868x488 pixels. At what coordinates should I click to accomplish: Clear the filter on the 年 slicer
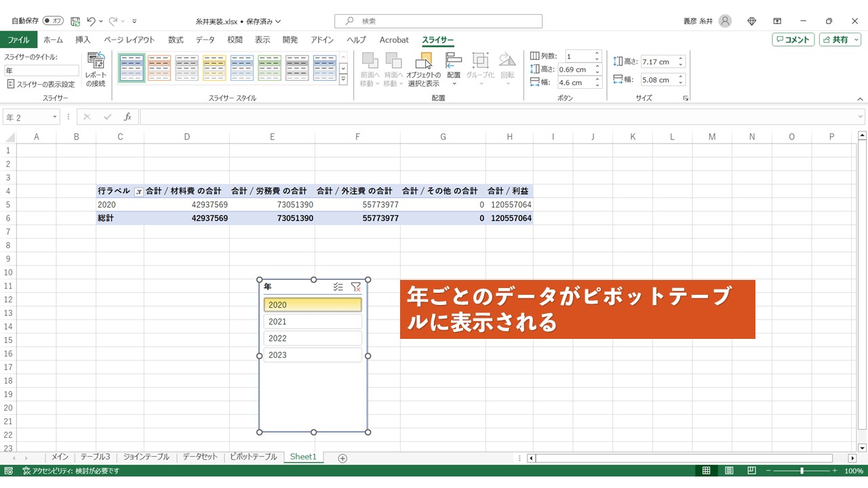click(356, 287)
